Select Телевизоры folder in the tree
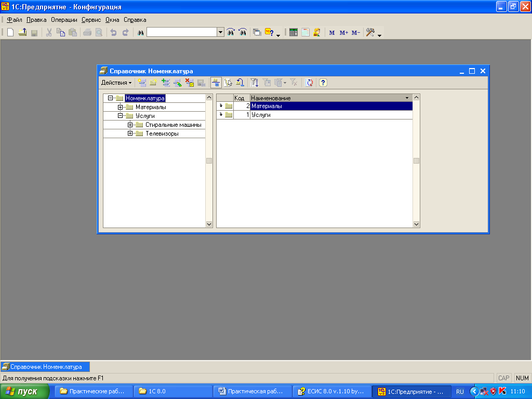The width and height of the screenshot is (532, 399). point(162,134)
